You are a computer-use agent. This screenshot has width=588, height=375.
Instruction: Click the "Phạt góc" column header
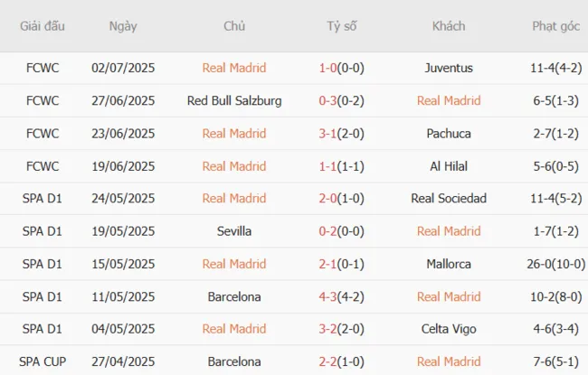click(x=556, y=26)
